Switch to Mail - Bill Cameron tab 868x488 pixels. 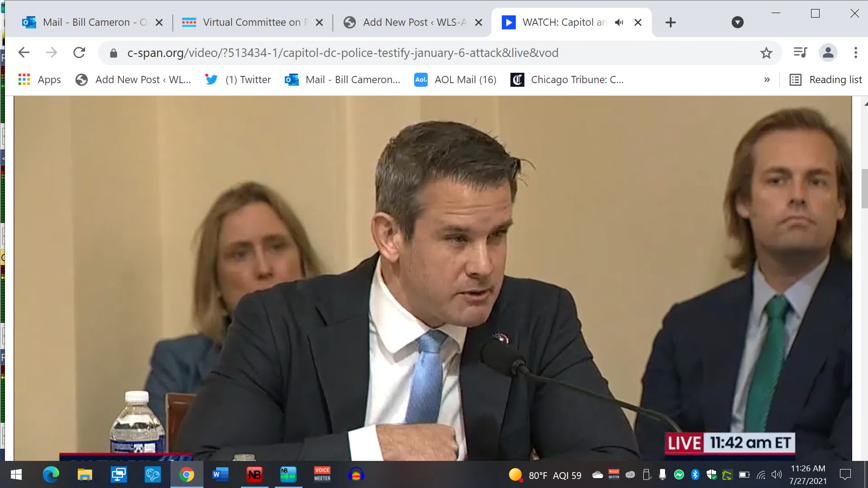tap(86, 22)
